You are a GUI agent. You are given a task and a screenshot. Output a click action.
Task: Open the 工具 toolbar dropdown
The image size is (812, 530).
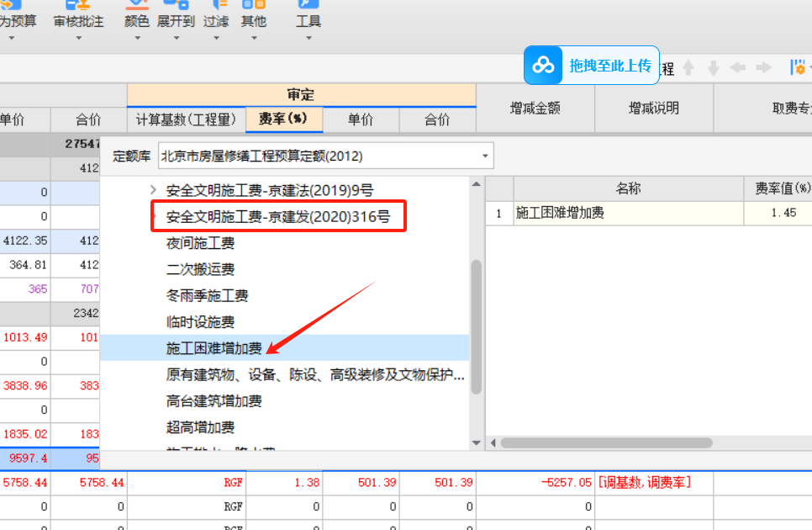click(x=308, y=21)
